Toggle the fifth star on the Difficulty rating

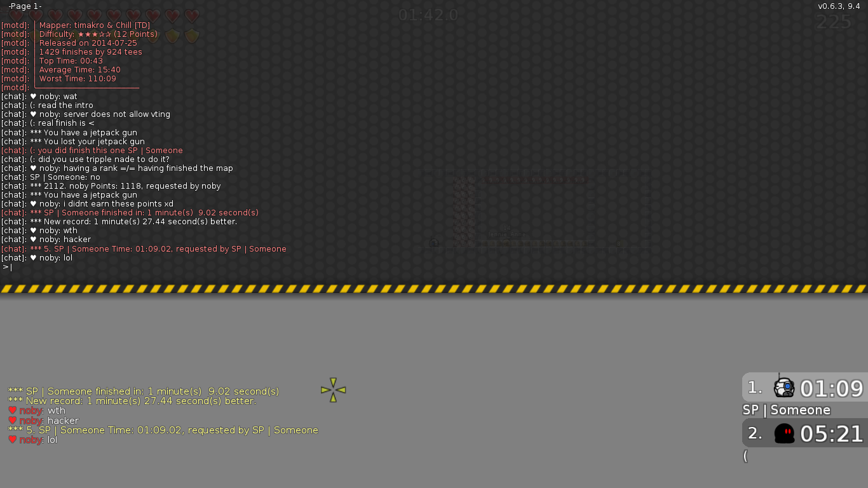[108, 34]
